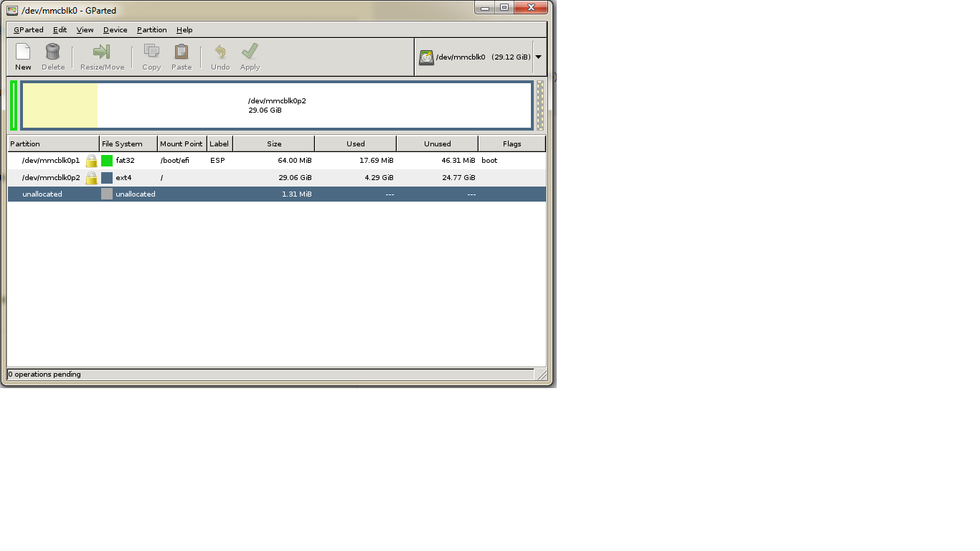980x551 pixels.
Task: Click the boot flag cell
Action: point(489,161)
